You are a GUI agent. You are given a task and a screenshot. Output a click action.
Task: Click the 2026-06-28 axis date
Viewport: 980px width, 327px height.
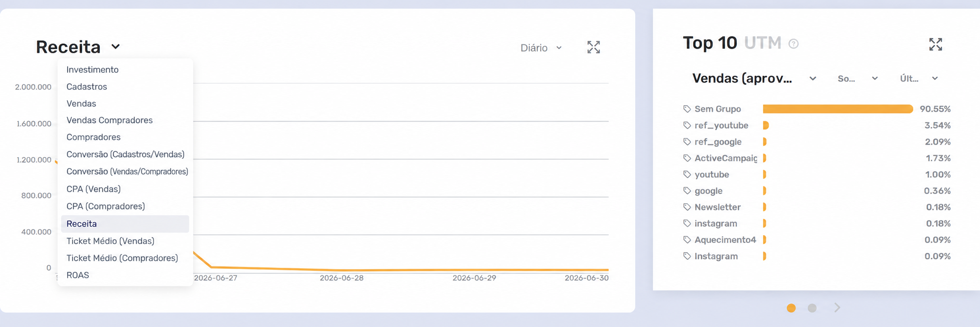(342, 278)
